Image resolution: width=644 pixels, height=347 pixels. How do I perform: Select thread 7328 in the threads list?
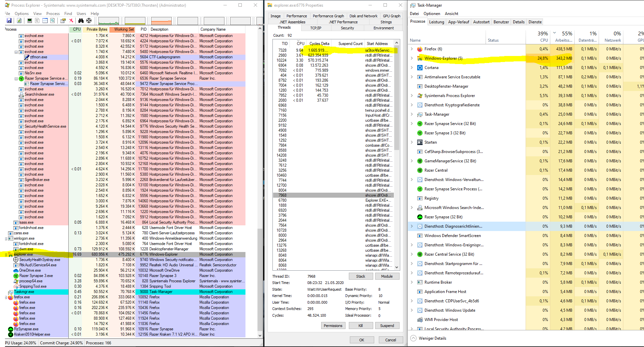(x=334, y=50)
